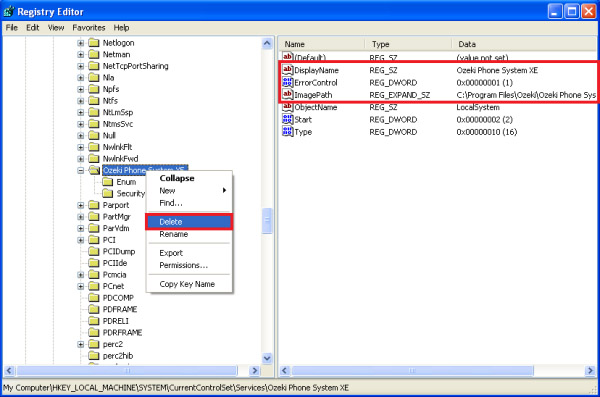Viewport: 600px width, 397px height.
Task: Click the Netlogon folder icon
Action: [x=94, y=42]
